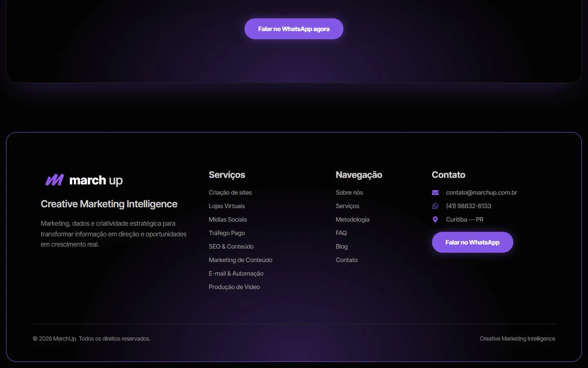Click the Curitiba location pin icon
588x368 pixels.
pyautogui.click(x=435, y=220)
